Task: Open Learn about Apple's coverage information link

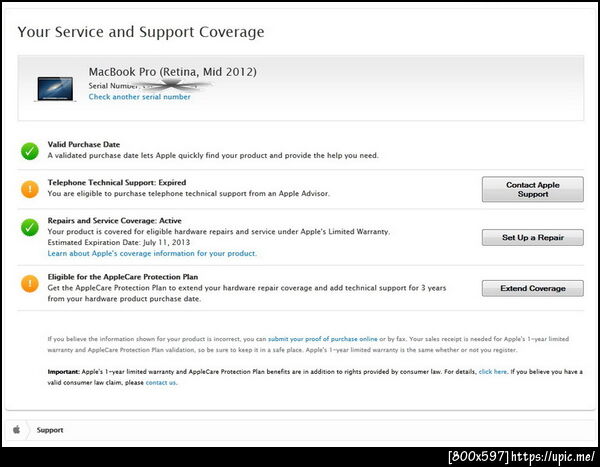Action: coord(152,253)
